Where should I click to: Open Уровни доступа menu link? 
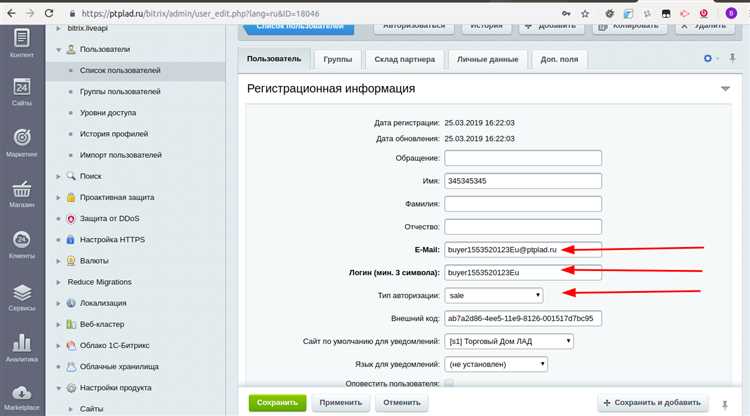point(108,113)
